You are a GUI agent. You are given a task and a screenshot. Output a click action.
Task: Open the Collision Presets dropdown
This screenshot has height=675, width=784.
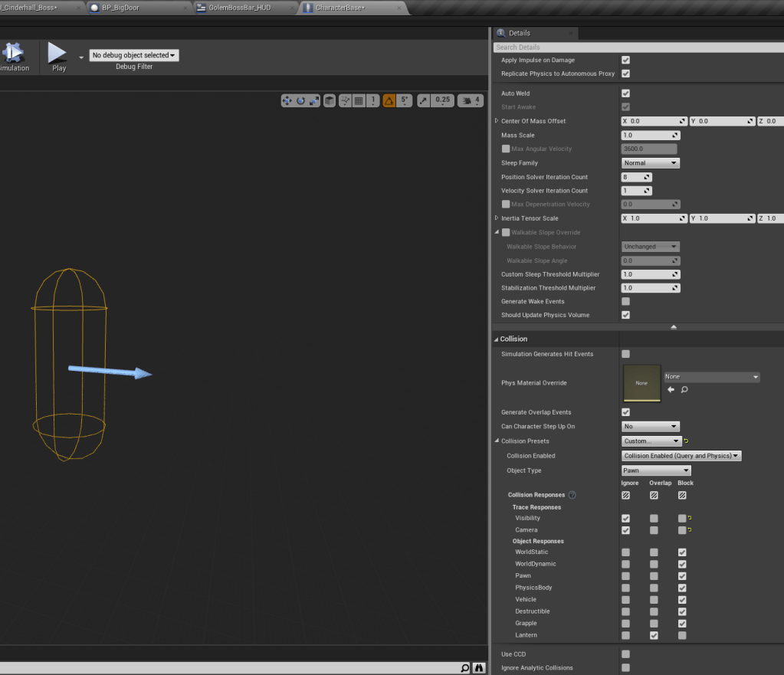[651, 441]
